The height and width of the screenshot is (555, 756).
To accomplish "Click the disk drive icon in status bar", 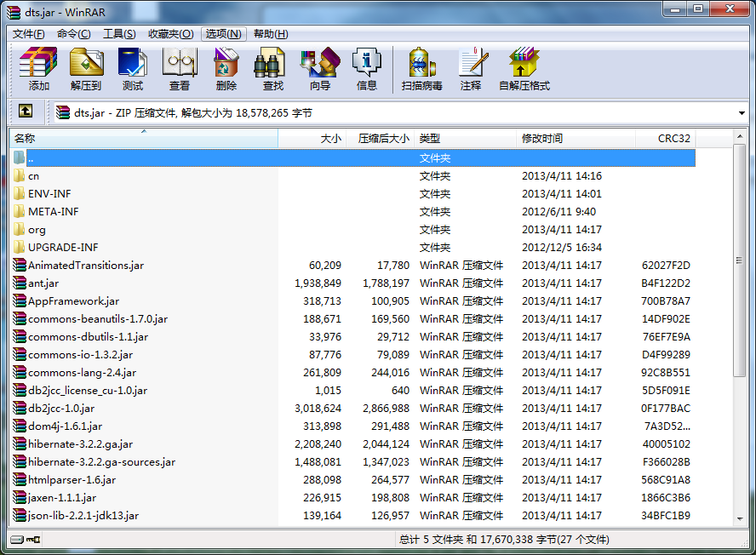I will tap(17, 539).
